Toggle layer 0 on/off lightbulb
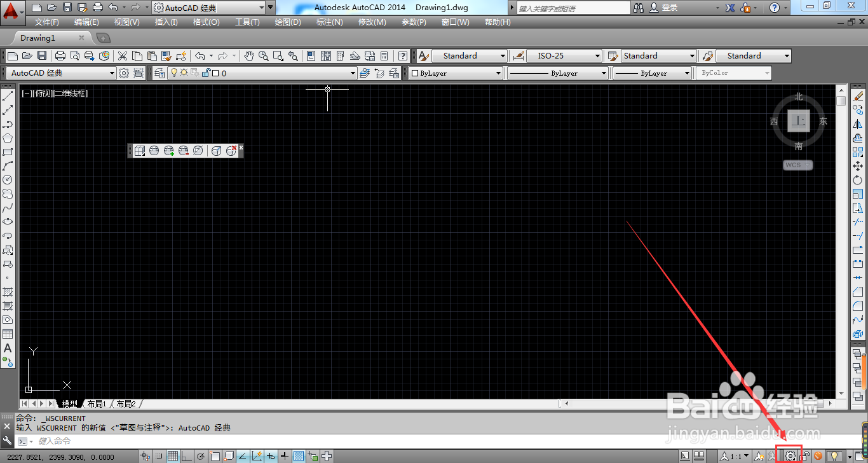 tap(173, 73)
